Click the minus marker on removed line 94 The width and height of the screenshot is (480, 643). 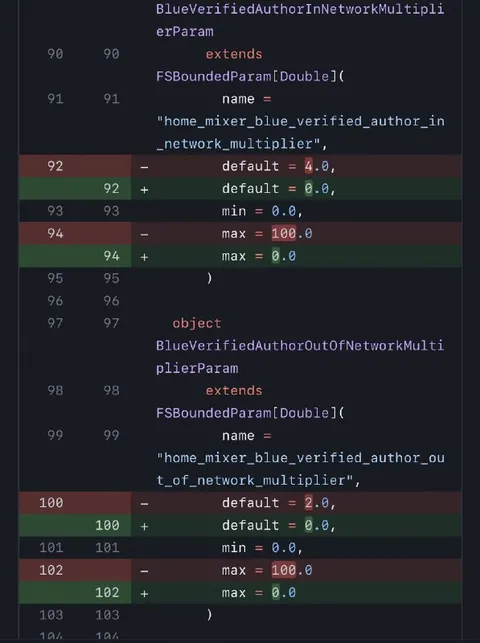click(144, 234)
